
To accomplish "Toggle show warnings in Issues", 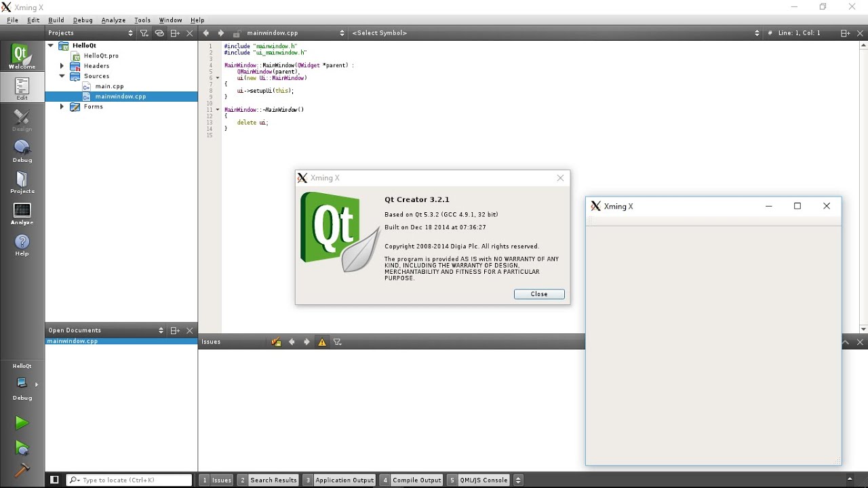I will pyautogui.click(x=322, y=342).
